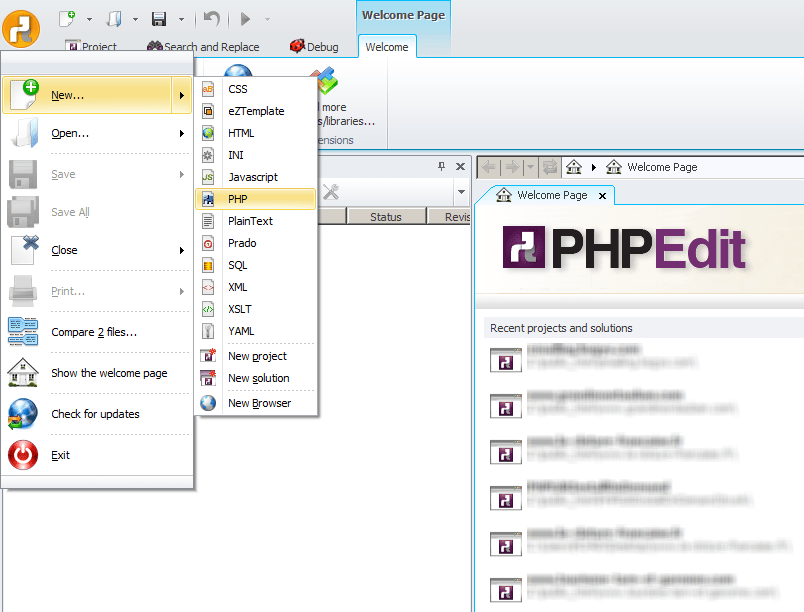Click the Status column header
The image size is (804, 612).
click(x=386, y=217)
